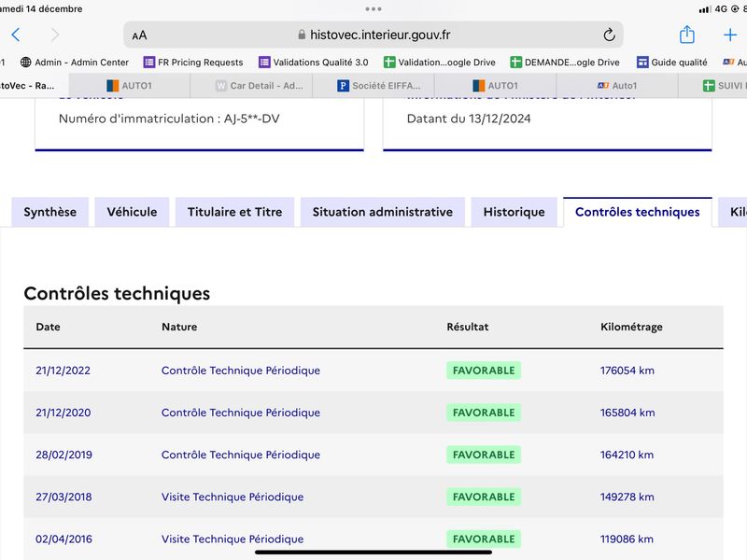747x560 pixels.
Task: Click the 149278 km mileage value
Action: [627, 497]
